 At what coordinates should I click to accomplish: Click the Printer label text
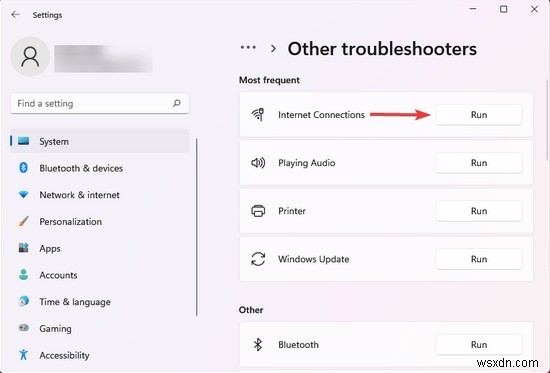[x=292, y=211]
